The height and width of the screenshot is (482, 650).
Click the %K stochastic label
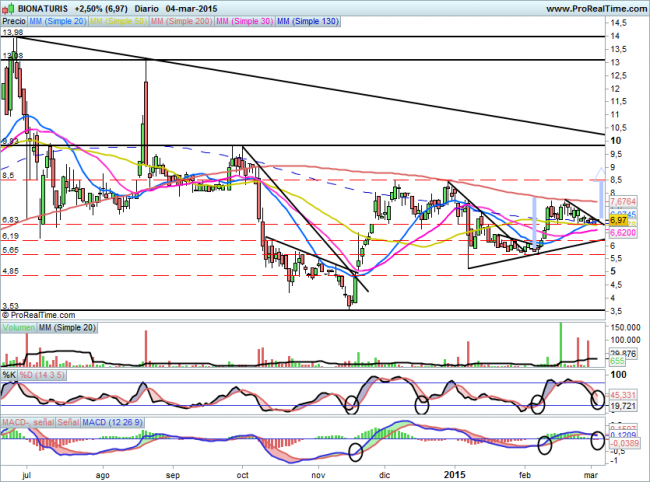[x=8, y=375]
